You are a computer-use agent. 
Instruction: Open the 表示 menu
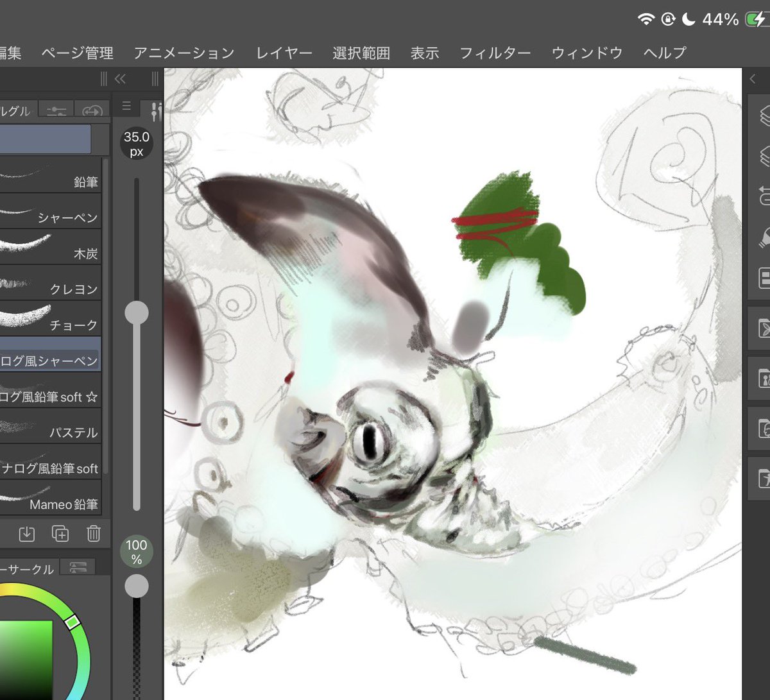425,53
